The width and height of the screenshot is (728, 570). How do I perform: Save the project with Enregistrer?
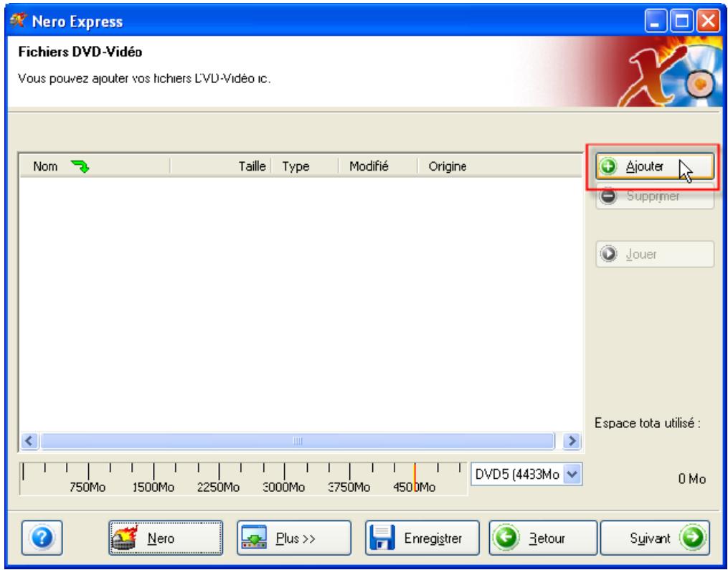click(x=422, y=538)
